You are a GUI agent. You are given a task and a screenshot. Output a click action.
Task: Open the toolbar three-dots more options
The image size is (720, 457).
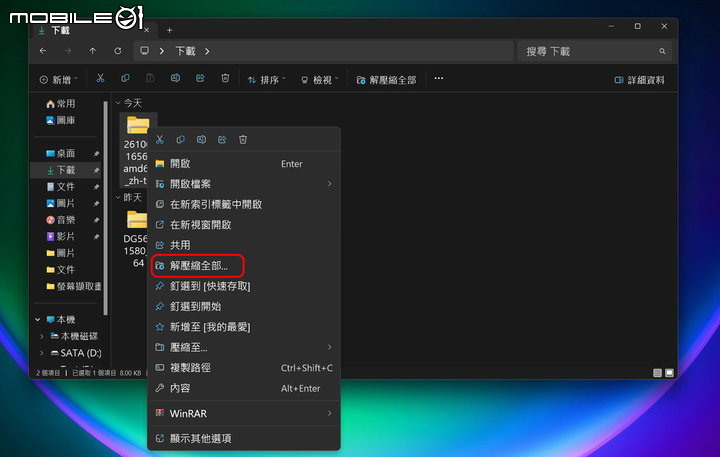(439, 79)
